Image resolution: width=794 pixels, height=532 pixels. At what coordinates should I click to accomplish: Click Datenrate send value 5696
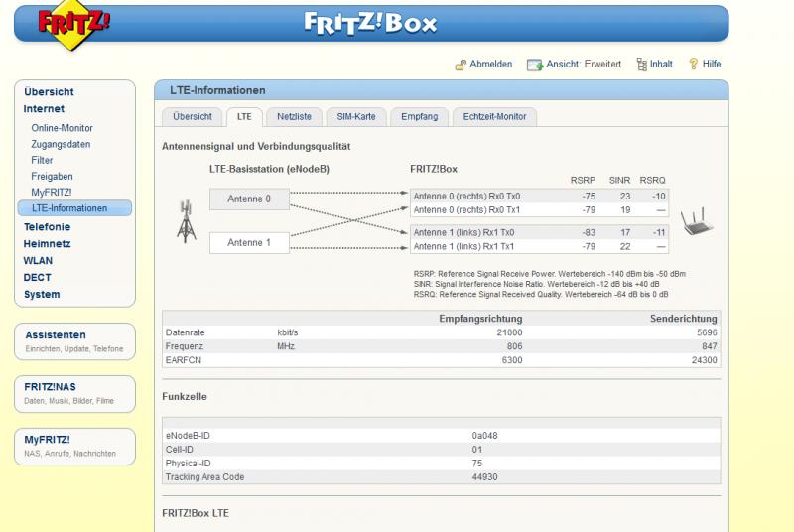click(707, 332)
